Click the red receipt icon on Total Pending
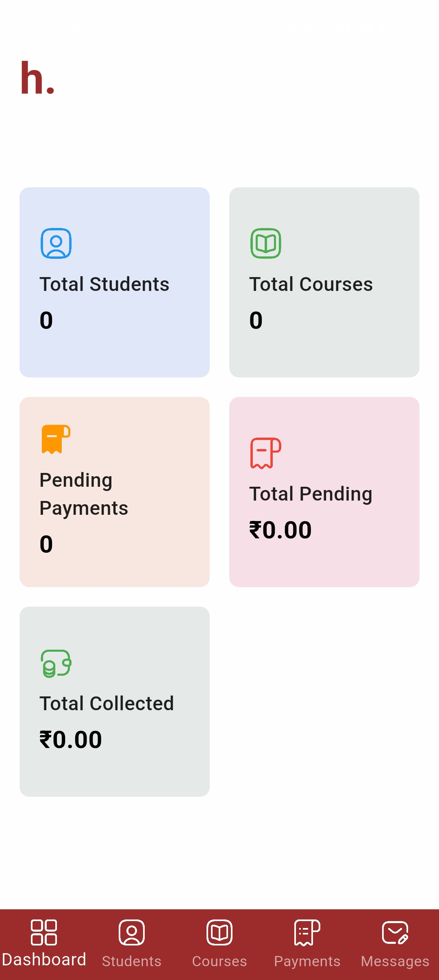The width and height of the screenshot is (439, 980). click(x=266, y=453)
